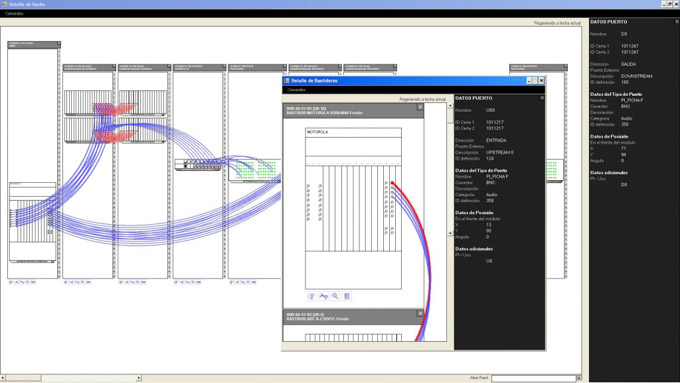Click right arrow of main horizontal scrollbar
Viewport: 680px width, 383px height.
139,378
